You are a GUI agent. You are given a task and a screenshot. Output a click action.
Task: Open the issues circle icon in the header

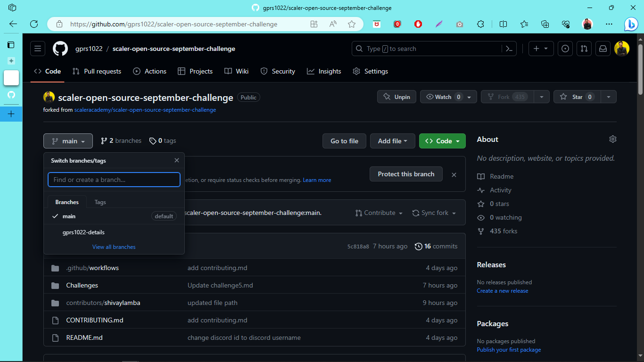click(565, 48)
